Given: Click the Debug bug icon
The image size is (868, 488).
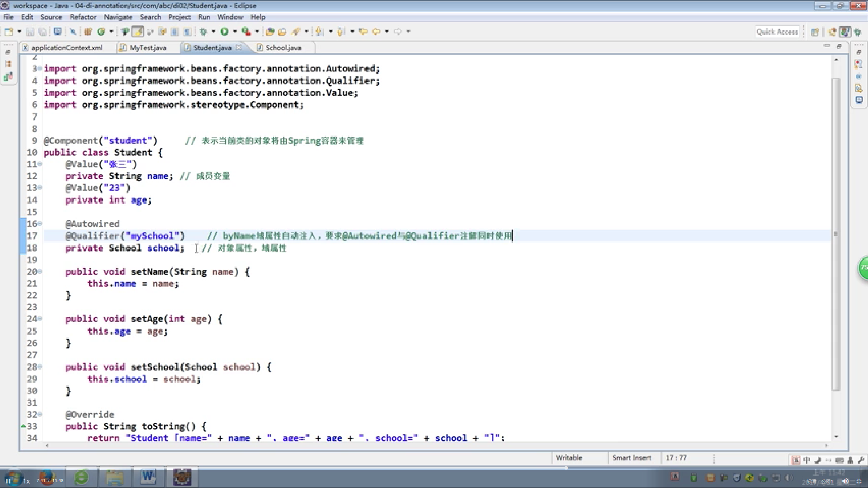Looking at the screenshot, I should [203, 32].
